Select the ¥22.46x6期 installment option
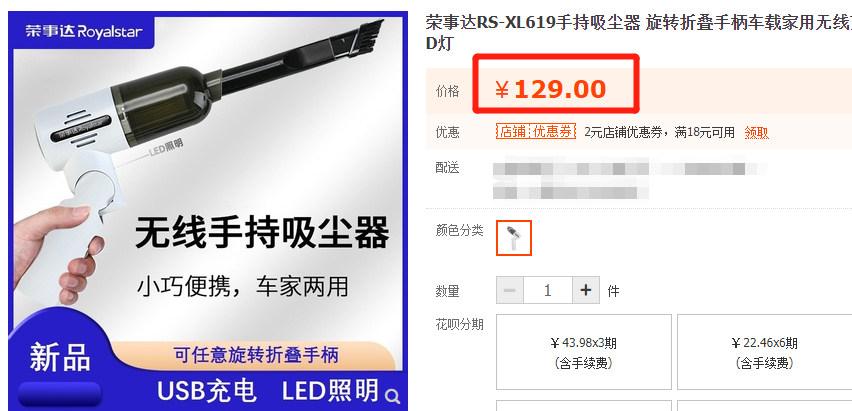This screenshot has width=852, height=411. 765,352
